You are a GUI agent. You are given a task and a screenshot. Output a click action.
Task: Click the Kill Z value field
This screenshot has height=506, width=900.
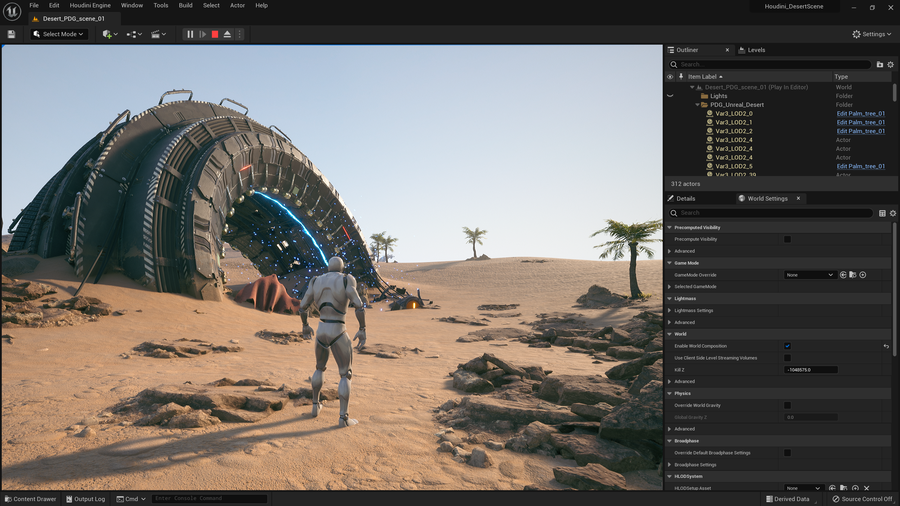click(x=810, y=370)
